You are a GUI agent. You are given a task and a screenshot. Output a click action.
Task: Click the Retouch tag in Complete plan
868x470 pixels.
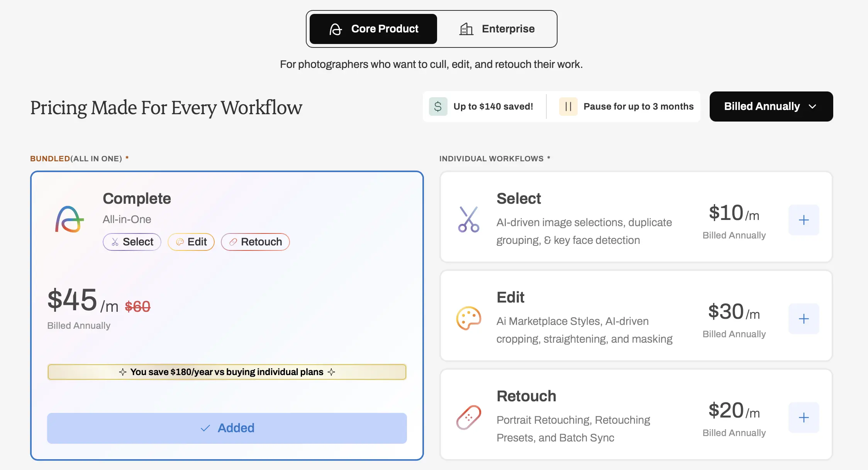(255, 242)
